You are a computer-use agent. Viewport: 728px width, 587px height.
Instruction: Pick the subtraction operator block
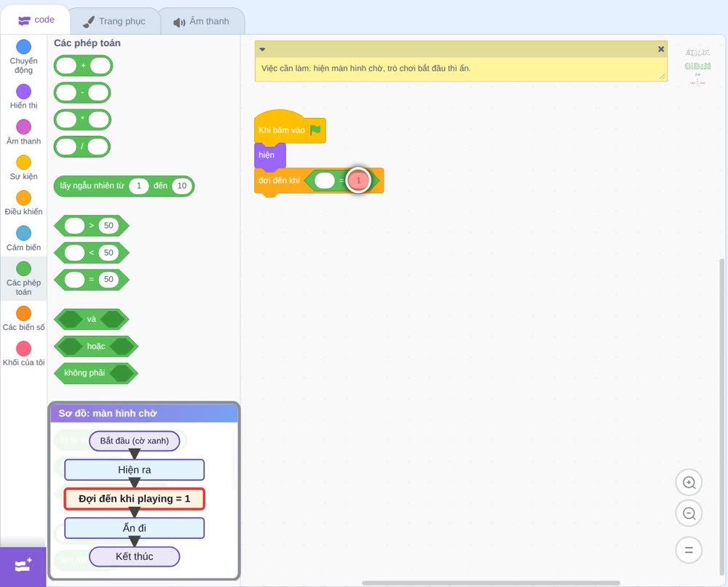tap(82, 92)
